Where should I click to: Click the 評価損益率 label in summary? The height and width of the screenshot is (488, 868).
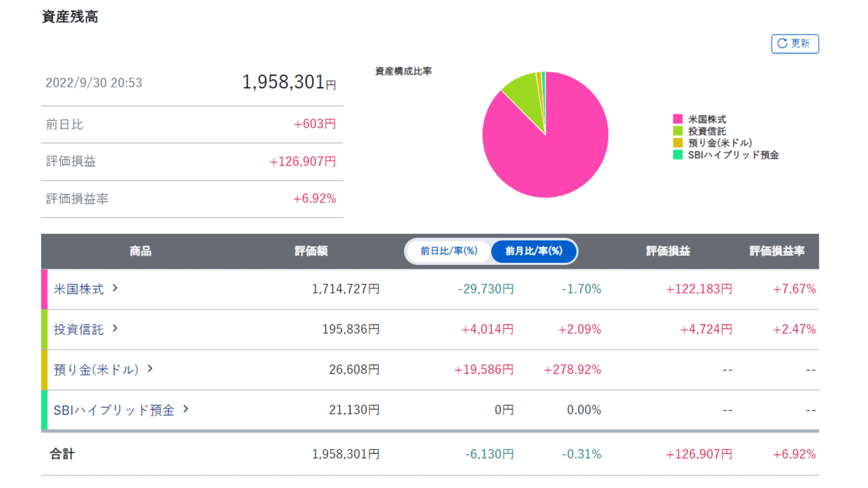[77, 199]
